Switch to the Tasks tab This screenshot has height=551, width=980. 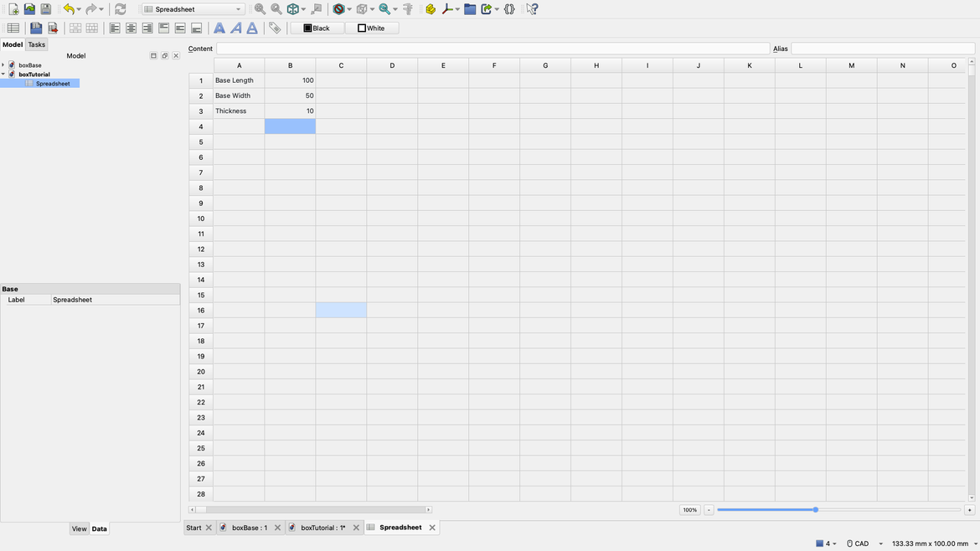36,44
